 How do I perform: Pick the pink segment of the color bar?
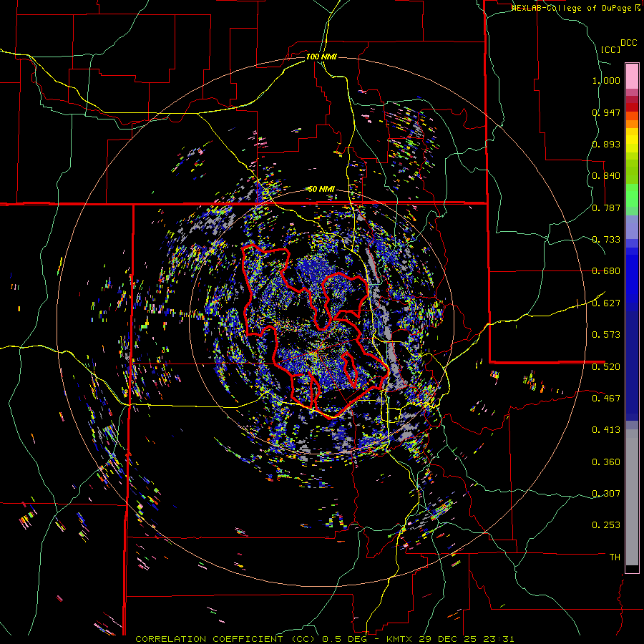[632, 77]
